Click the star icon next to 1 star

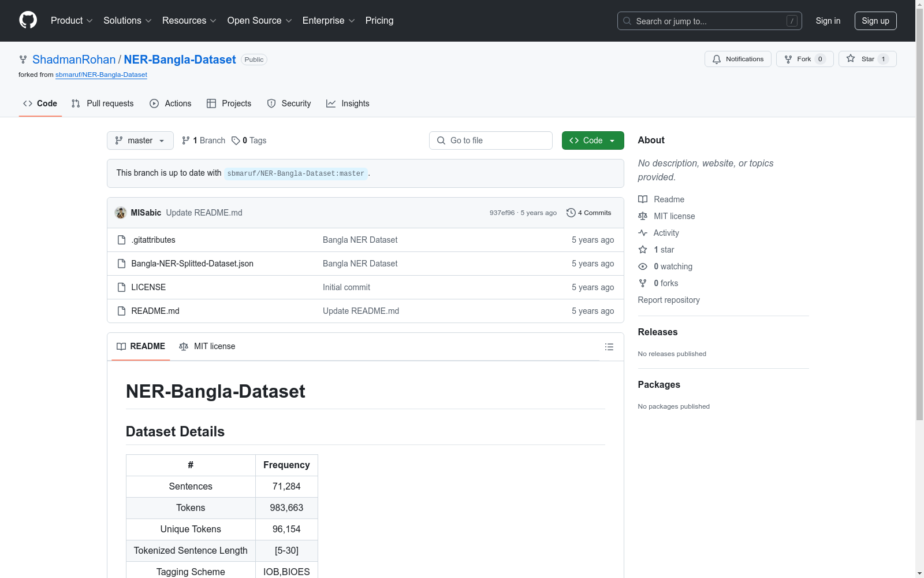tap(643, 250)
